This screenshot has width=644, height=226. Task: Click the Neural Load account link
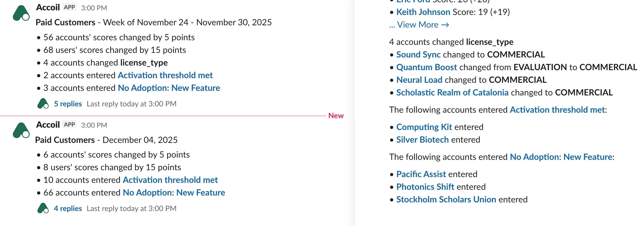tap(419, 80)
